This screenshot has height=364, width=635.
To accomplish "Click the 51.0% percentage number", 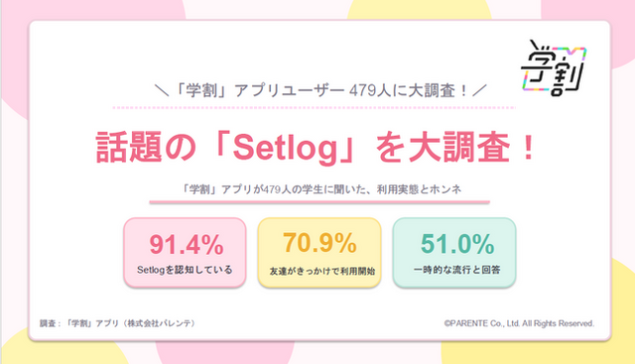I will (457, 244).
